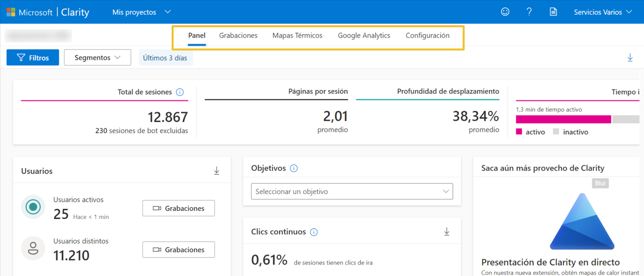Click Presentación de Clarity en directo heading
Image resolution: width=644 pixels, height=276 pixels.
551,262
